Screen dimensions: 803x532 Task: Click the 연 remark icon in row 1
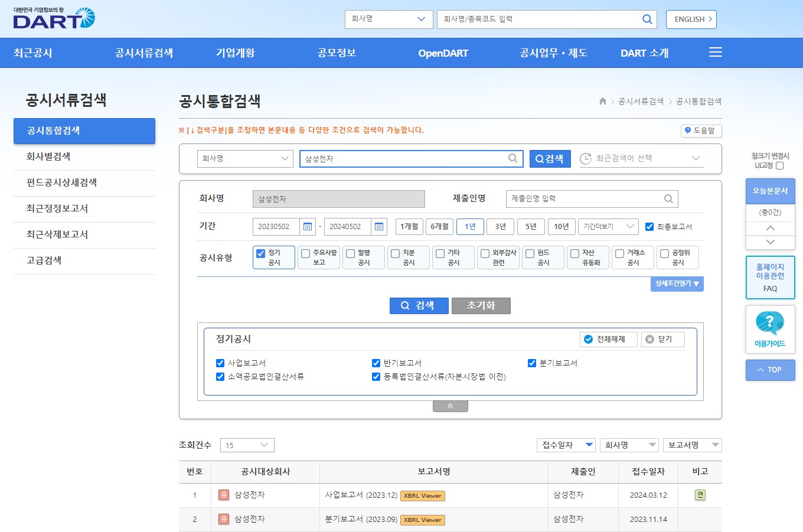[700, 495]
